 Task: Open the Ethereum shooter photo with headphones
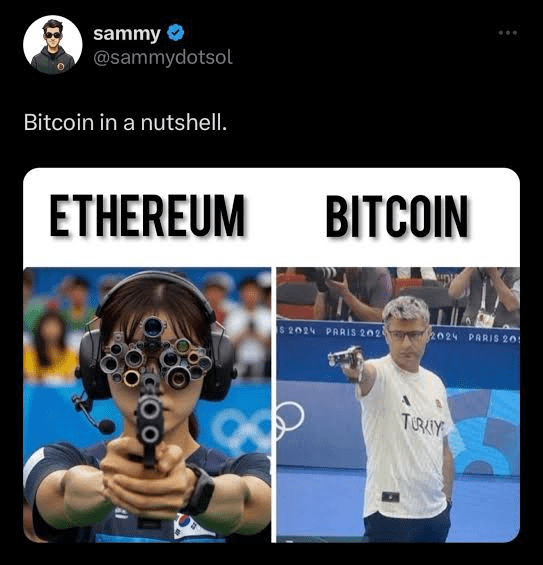click(x=147, y=405)
